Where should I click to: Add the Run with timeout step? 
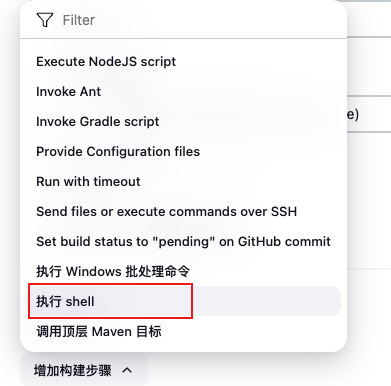[x=184, y=182]
